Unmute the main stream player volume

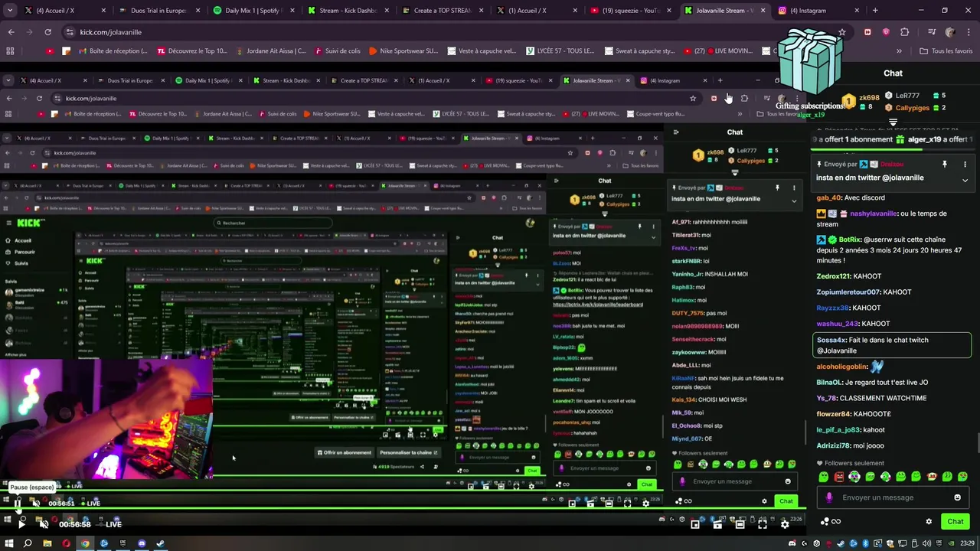coord(44,524)
